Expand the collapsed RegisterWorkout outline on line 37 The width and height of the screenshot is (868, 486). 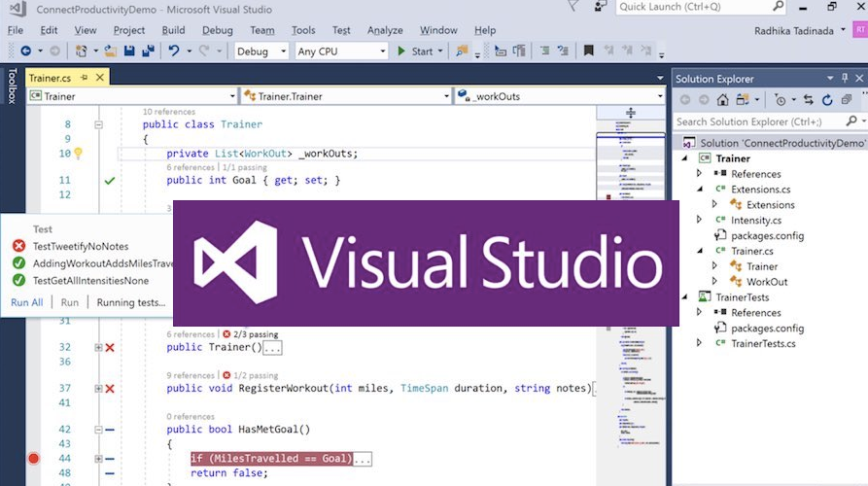click(98, 389)
